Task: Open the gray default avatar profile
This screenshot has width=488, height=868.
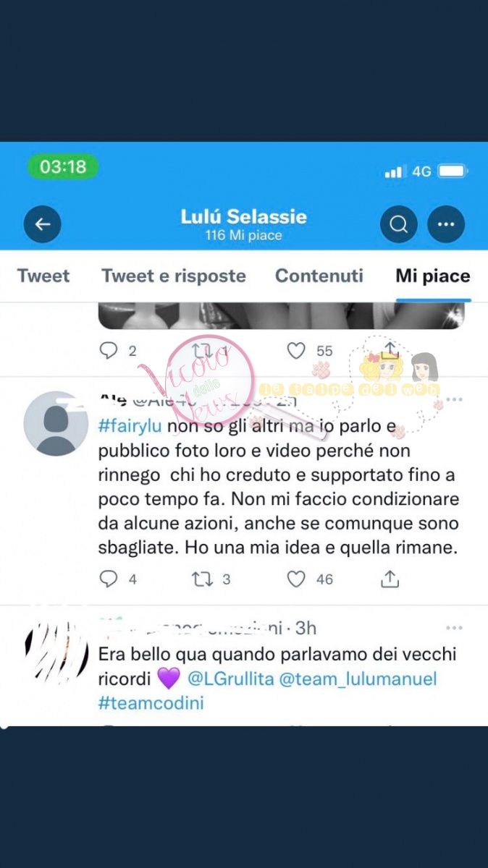Action: 56,424
